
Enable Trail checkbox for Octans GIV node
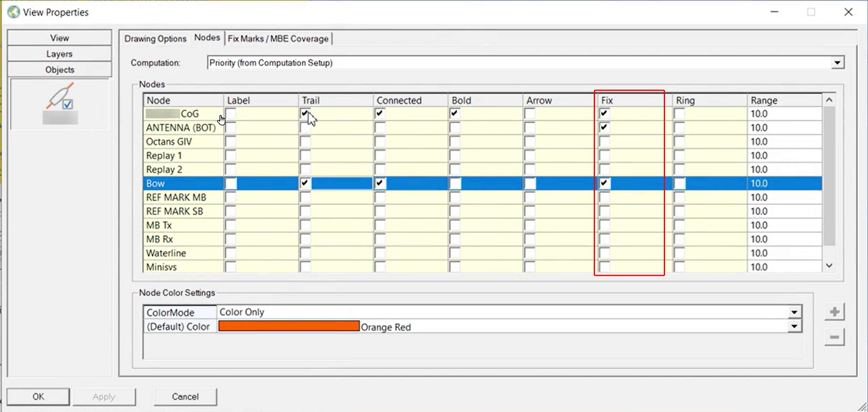coord(305,142)
